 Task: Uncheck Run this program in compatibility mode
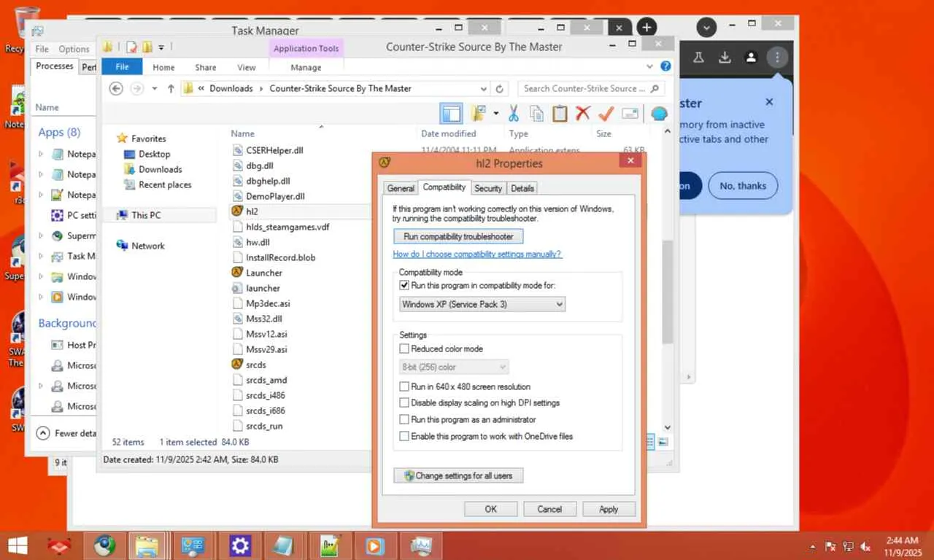404,285
